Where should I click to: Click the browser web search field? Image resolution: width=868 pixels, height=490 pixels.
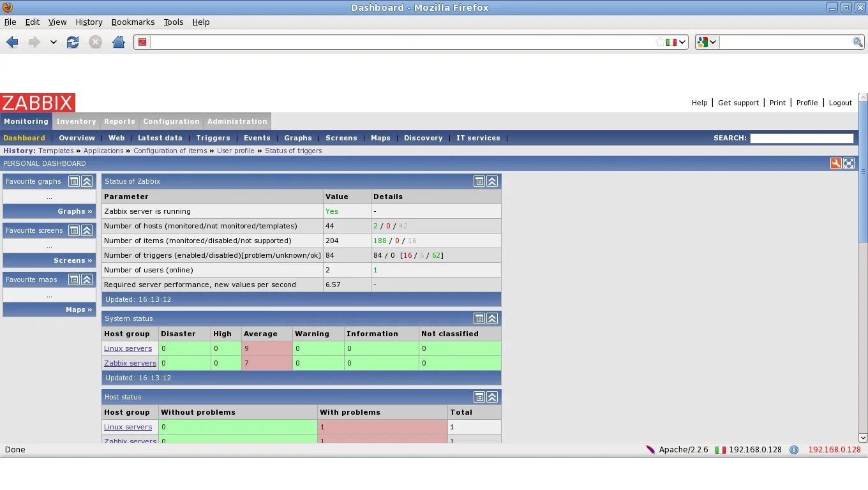pyautogui.click(x=786, y=42)
